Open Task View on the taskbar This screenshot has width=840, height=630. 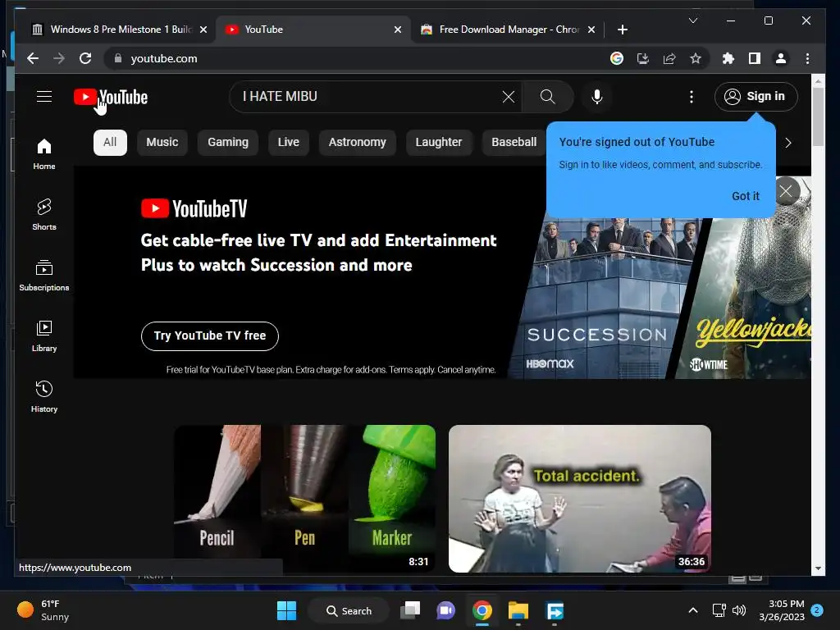coord(410,610)
